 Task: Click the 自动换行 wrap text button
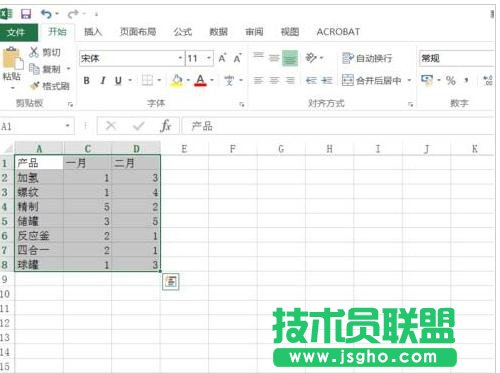368,58
